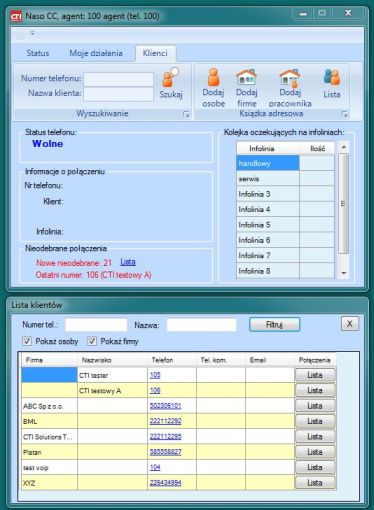Open Lista button for test voip row
The width and height of the screenshot is (374, 510).
[x=315, y=467]
